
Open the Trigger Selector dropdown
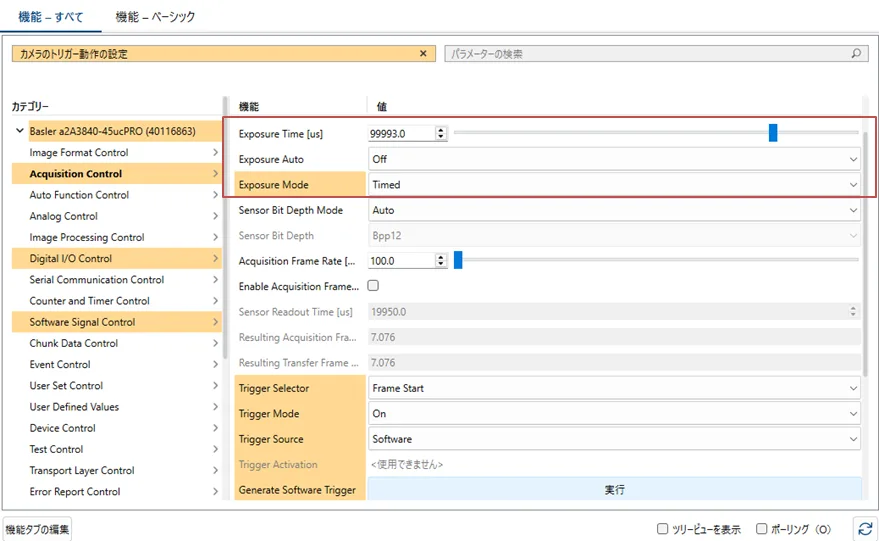coord(614,388)
